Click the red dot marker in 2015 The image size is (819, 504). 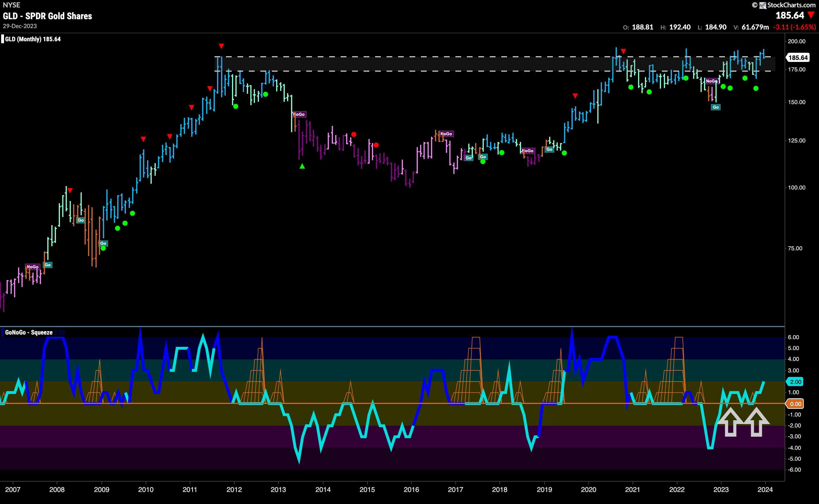tap(376, 145)
